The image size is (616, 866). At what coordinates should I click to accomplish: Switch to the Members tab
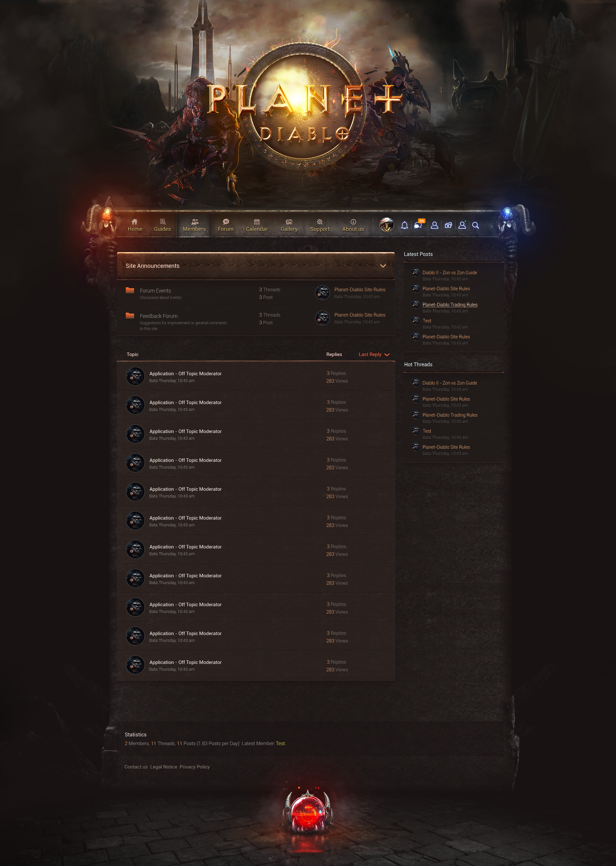click(x=194, y=226)
